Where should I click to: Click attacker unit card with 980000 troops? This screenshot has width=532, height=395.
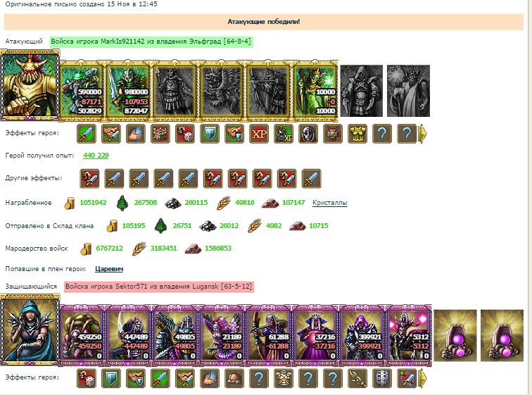pos(128,91)
